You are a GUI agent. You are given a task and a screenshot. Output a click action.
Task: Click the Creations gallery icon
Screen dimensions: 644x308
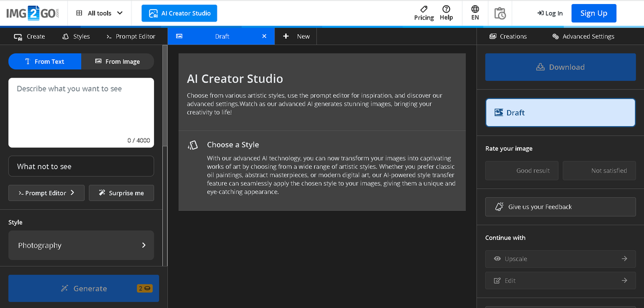pyautogui.click(x=493, y=36)
